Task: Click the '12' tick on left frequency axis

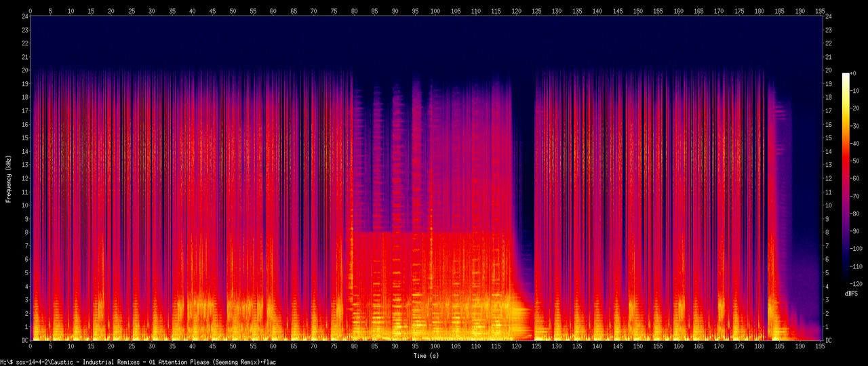Action: tap(24, 178)
